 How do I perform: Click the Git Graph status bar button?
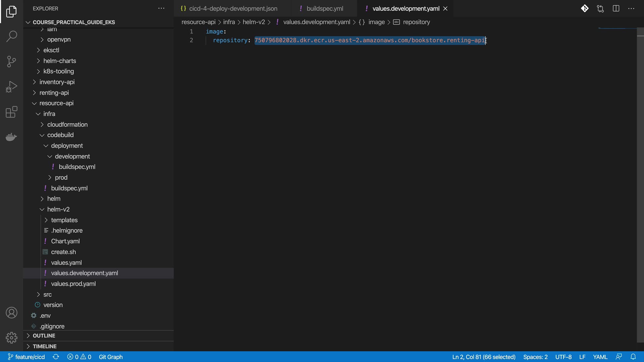point(110,357)
